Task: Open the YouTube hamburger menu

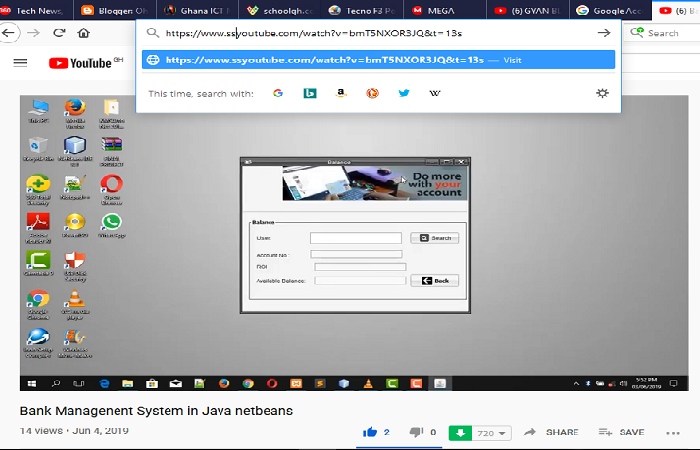Action: pos(20,63)
